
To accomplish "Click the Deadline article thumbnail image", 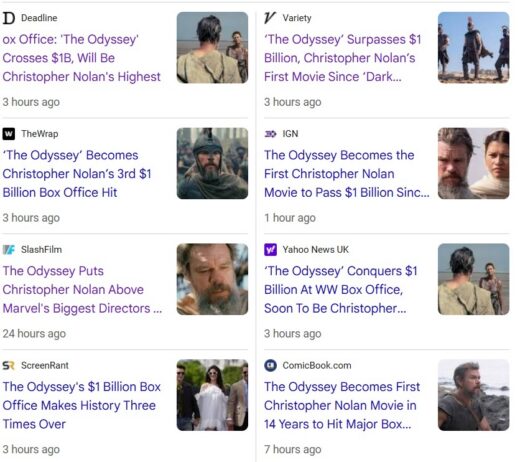I will coord(212,48).
